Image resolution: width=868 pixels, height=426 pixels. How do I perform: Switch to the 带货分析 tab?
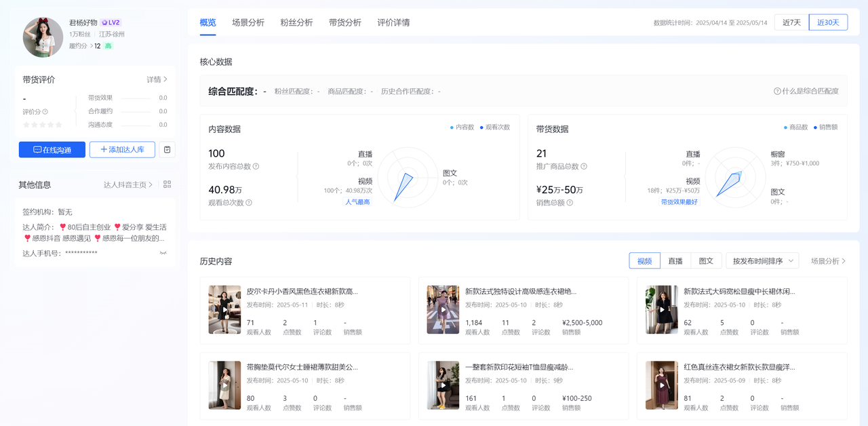pos(345,22)
